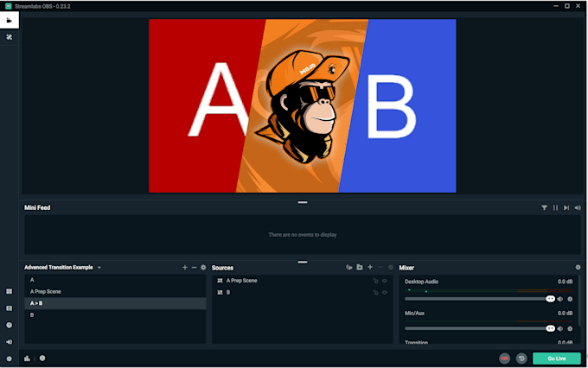
Task: Toggle lock on the B source
Action: tap(375, 292)
